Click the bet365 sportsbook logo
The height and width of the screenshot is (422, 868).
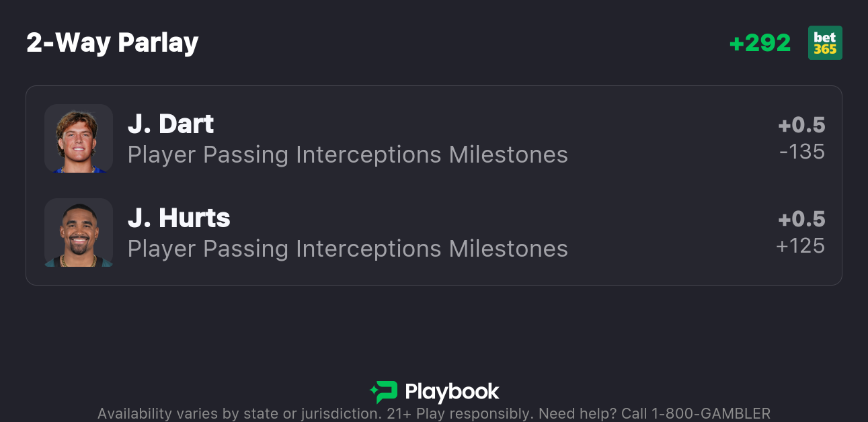coord(825,43)
